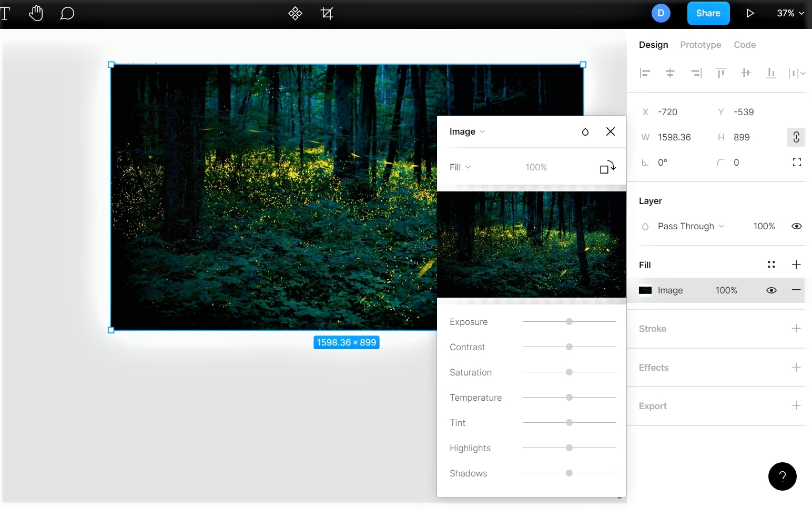This screenshot has height=508, width=812.
Task: Click the Create Component icon
Action: pos(296,13)
